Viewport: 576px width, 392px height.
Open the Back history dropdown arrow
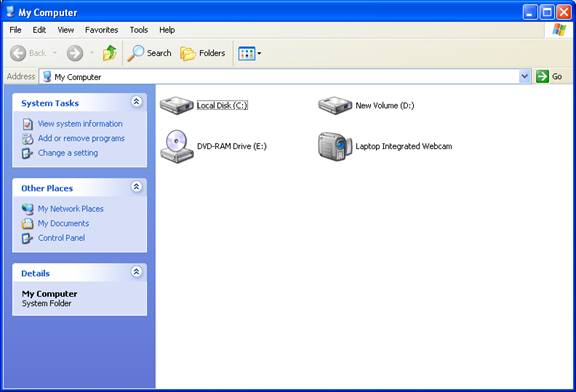pos(55,53)
